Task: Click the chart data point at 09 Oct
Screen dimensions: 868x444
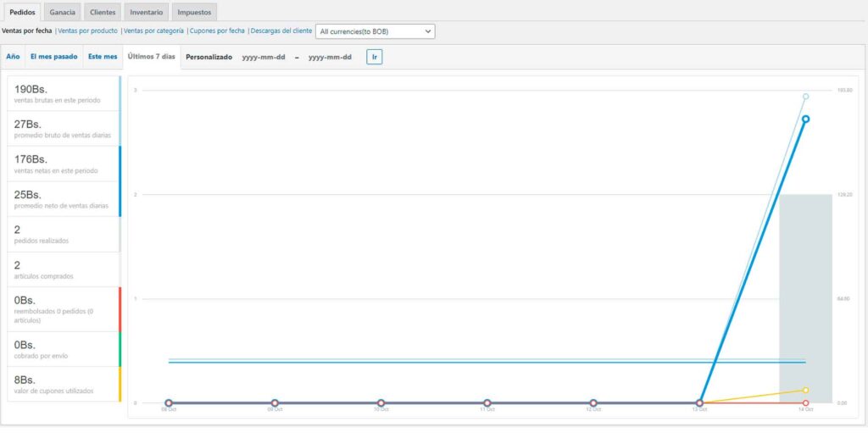Action: (x=275, y=403)
